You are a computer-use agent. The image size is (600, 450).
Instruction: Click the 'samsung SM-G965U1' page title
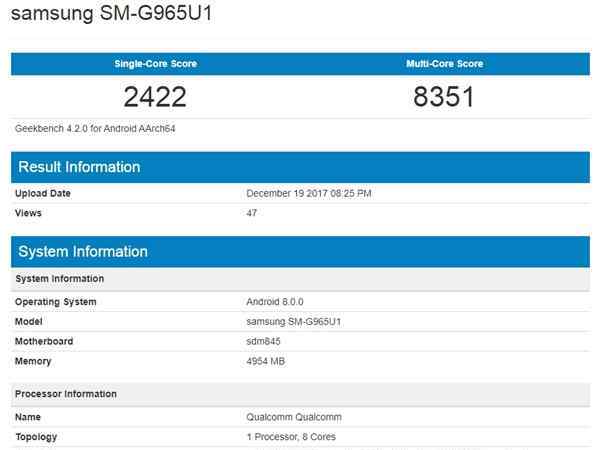coord(111,13)
